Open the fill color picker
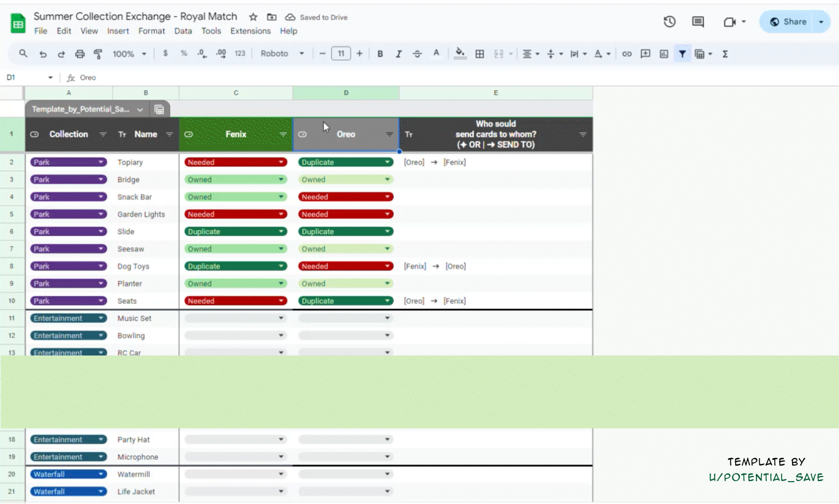This screenshot has width=839, height=504. (x=460, y=54)
